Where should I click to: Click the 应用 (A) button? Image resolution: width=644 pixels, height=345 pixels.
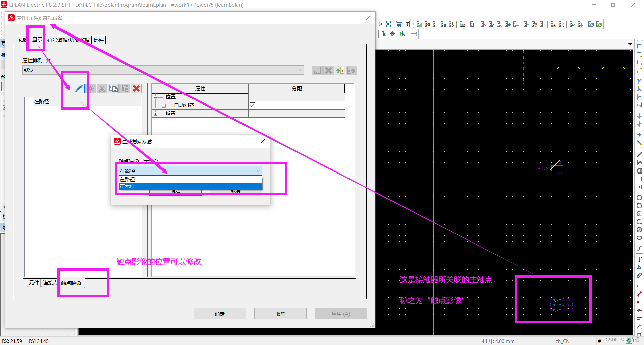pyautogui.click(x=341, y=314)
